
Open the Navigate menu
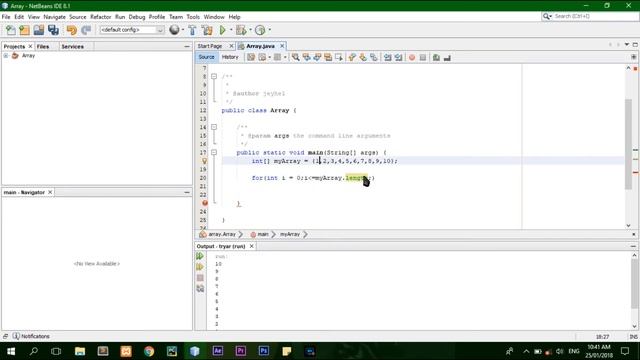(x=54, y=17)
